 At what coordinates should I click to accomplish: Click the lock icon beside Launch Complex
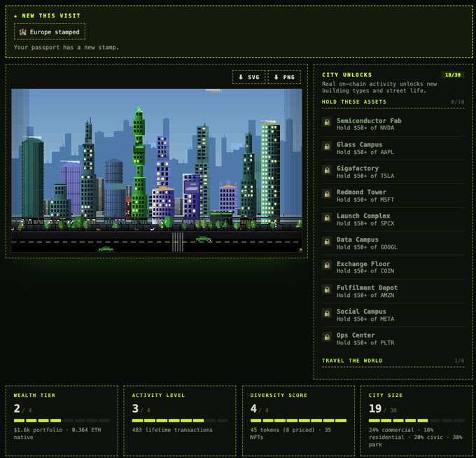(327, 218)
